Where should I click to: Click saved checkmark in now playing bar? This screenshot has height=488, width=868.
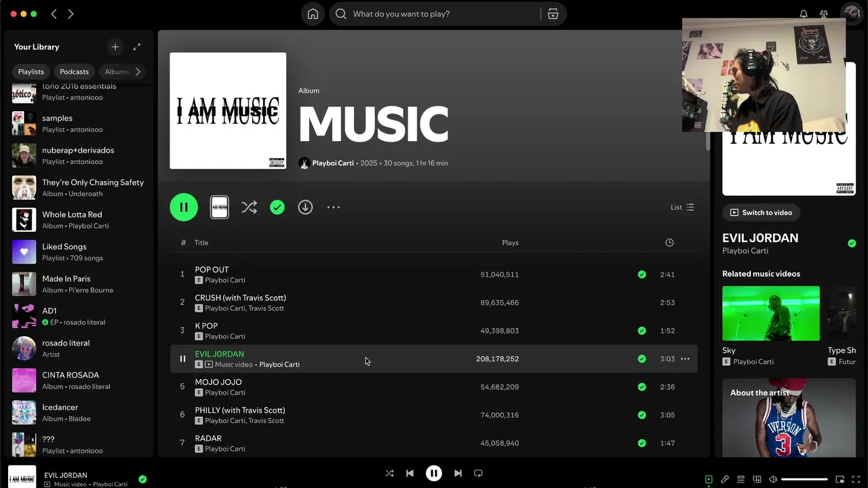click(142, 479)
